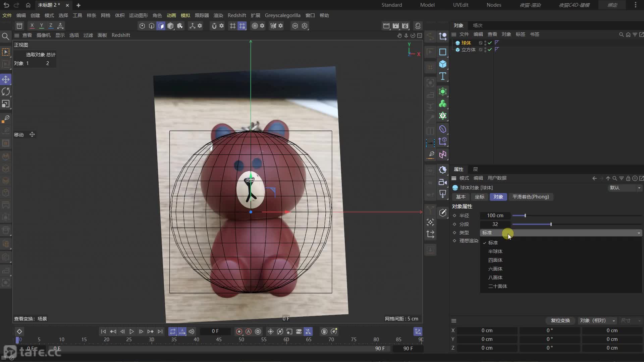644x362 pixels.
Task: Toggle Y axis lock
Action: (42, 25)
